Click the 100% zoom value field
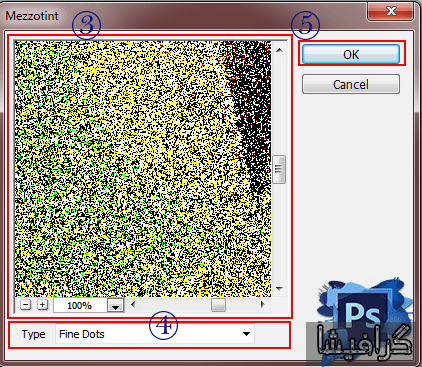Screen dimensions: 422x367 click(80, 305)
